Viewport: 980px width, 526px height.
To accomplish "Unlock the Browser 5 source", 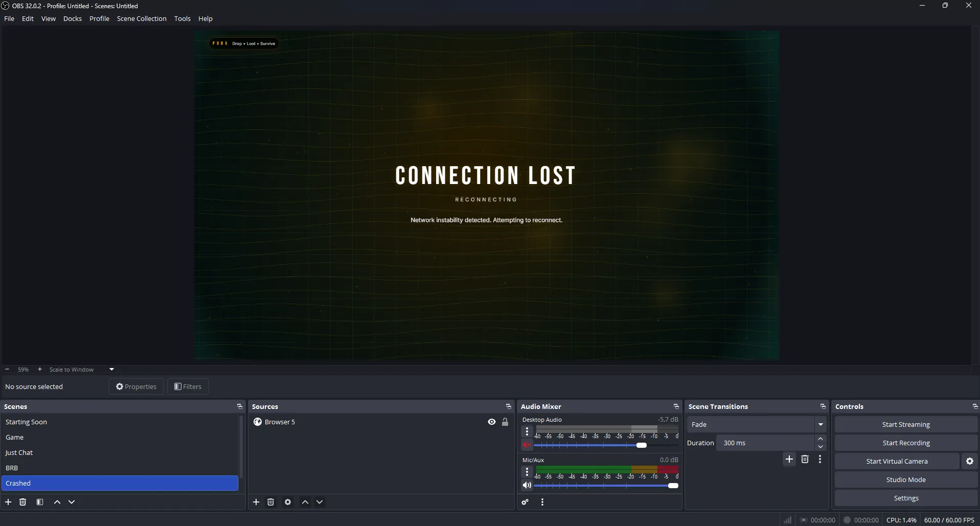I will click(x=505, y=422).
